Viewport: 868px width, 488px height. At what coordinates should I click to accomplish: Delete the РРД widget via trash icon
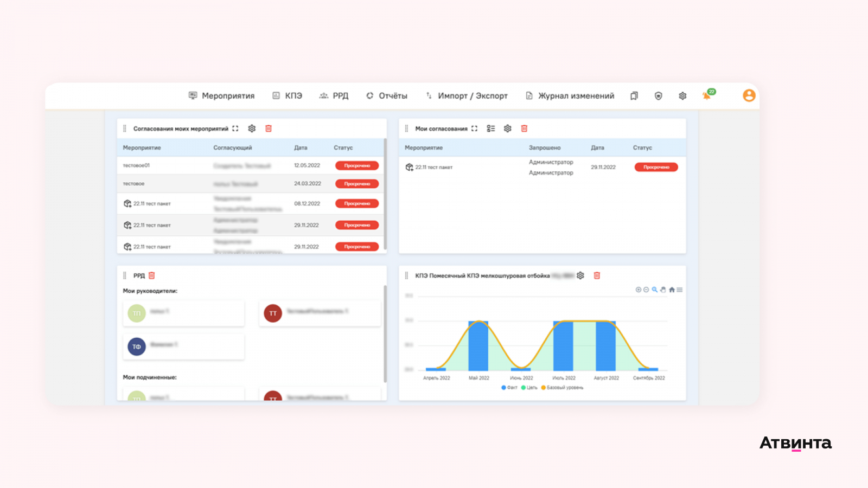pyautogui.click(x=152, y=275)
